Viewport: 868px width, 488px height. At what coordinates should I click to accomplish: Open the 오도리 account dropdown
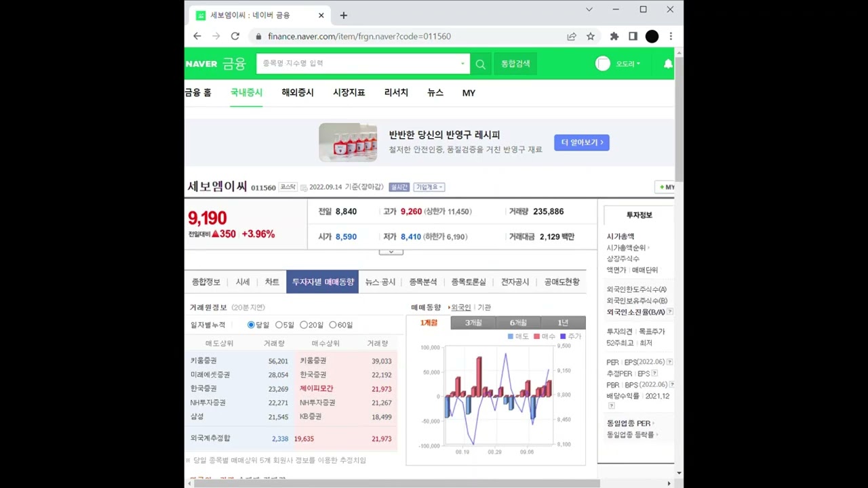628,64
